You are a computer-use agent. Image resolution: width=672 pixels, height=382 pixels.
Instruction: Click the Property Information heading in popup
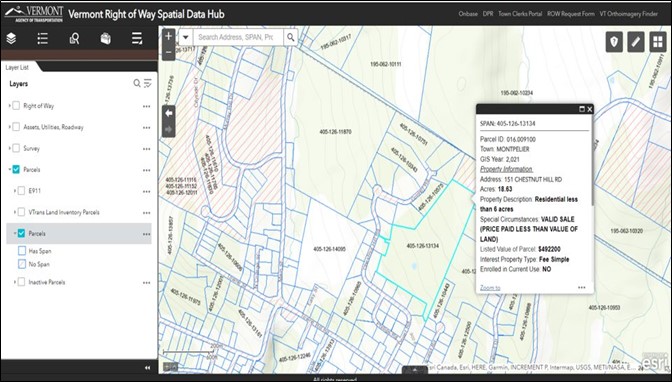506,169
